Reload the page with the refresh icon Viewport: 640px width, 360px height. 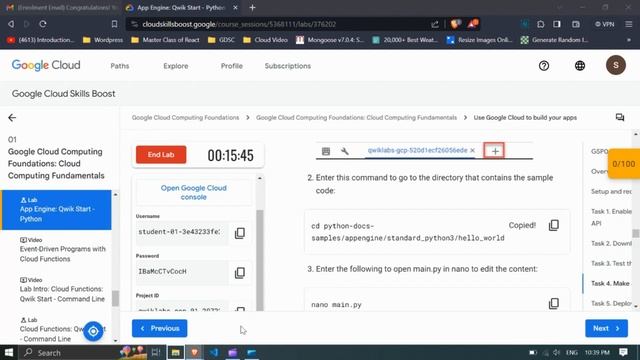[x=42, y=24]
